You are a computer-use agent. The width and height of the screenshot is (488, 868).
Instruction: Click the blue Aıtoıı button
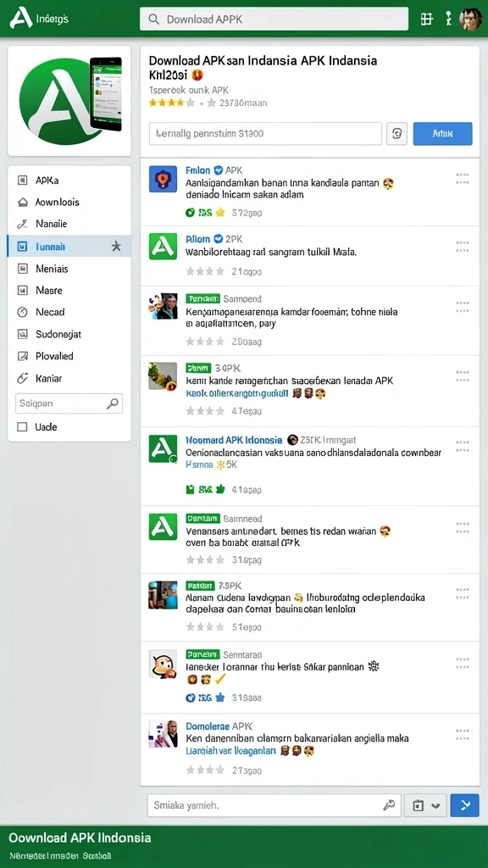click(442, 133)
